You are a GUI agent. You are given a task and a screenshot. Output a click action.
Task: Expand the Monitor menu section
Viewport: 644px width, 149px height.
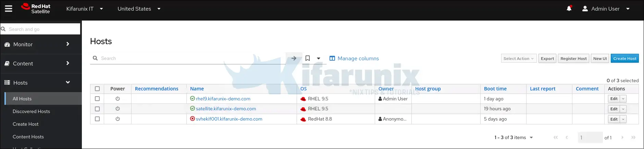click(68, 44)
